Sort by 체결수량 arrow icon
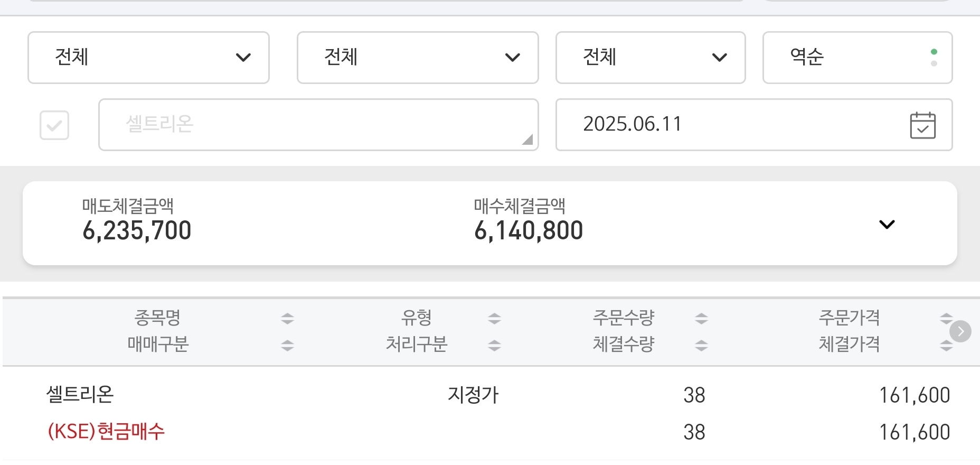Image resolution: width=980 pixels, height=465 pixels. 701,346
